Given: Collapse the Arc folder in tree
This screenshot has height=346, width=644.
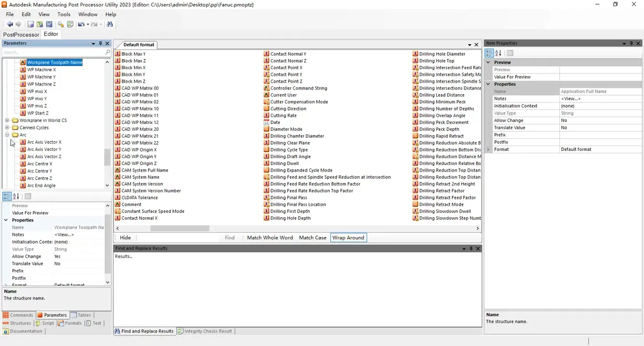Looking at the screenshot, I should click(7, 135).
